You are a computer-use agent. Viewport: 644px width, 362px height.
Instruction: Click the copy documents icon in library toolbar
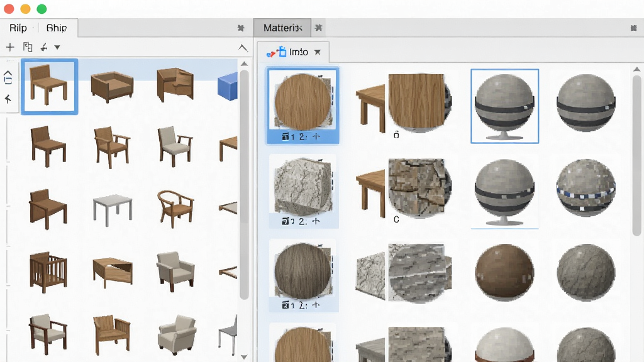point(28,47)
